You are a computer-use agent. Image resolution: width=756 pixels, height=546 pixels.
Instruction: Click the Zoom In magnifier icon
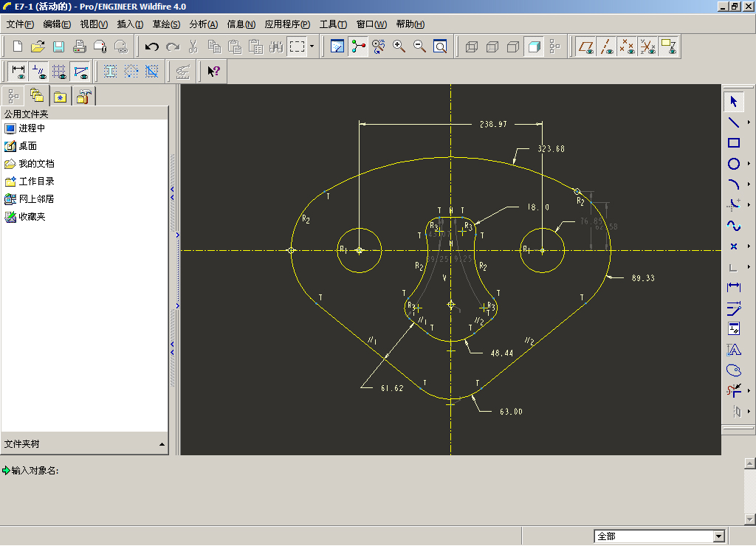(399, 46)
